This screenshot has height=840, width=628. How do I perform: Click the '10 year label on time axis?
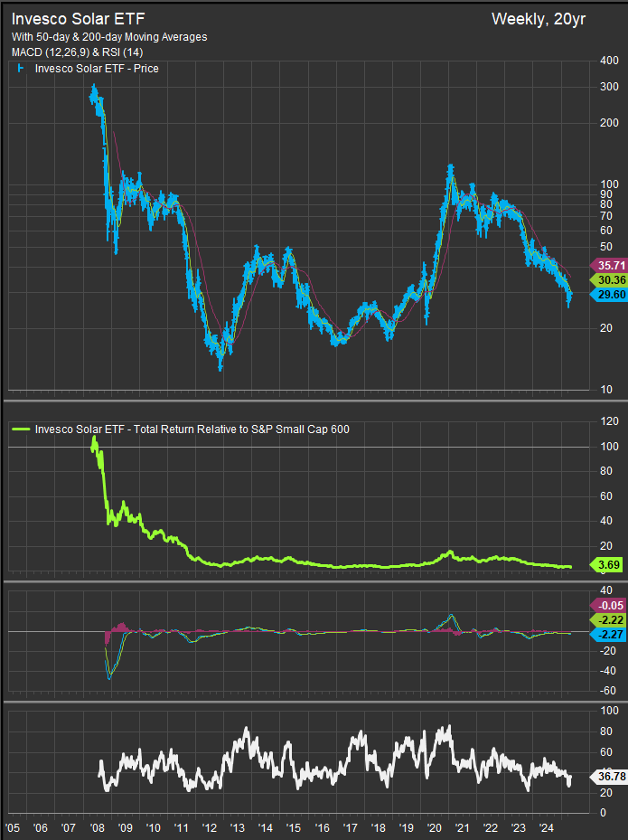tap(153, 828)
